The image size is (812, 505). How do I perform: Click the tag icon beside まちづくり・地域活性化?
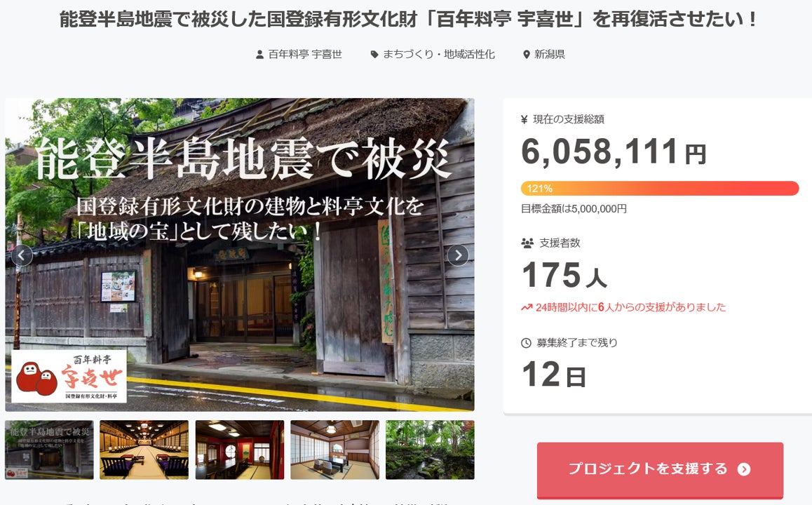point(374,55)
